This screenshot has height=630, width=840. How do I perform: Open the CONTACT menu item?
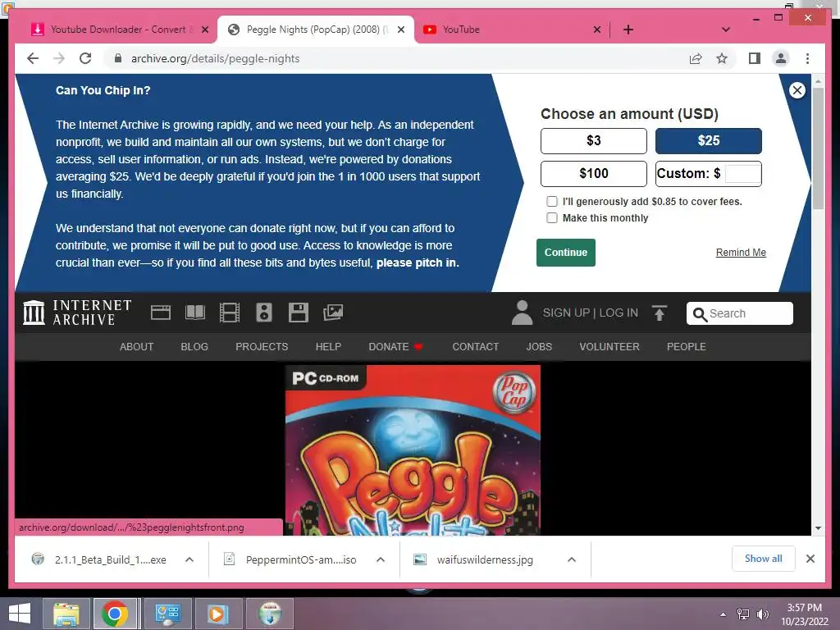click(475, 347)
